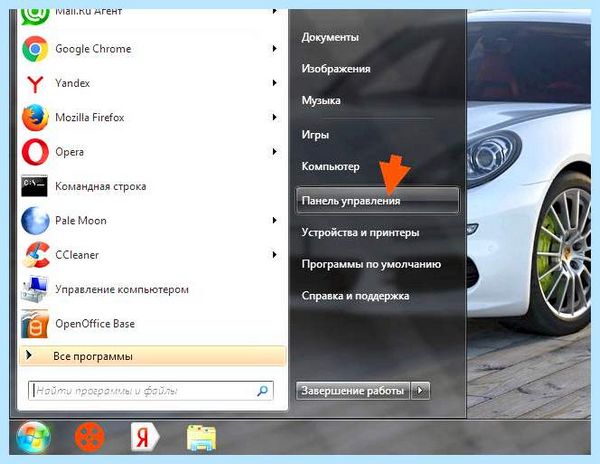
Task: Open Игры from the Start menu
Action: [315, 135]
